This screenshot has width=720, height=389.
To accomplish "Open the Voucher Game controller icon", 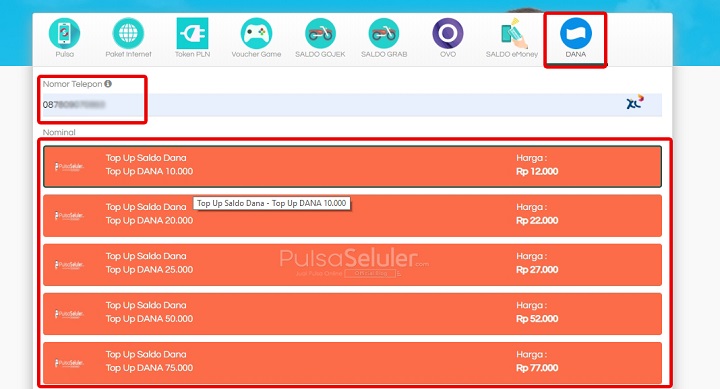I will click(x=256, y=33).
